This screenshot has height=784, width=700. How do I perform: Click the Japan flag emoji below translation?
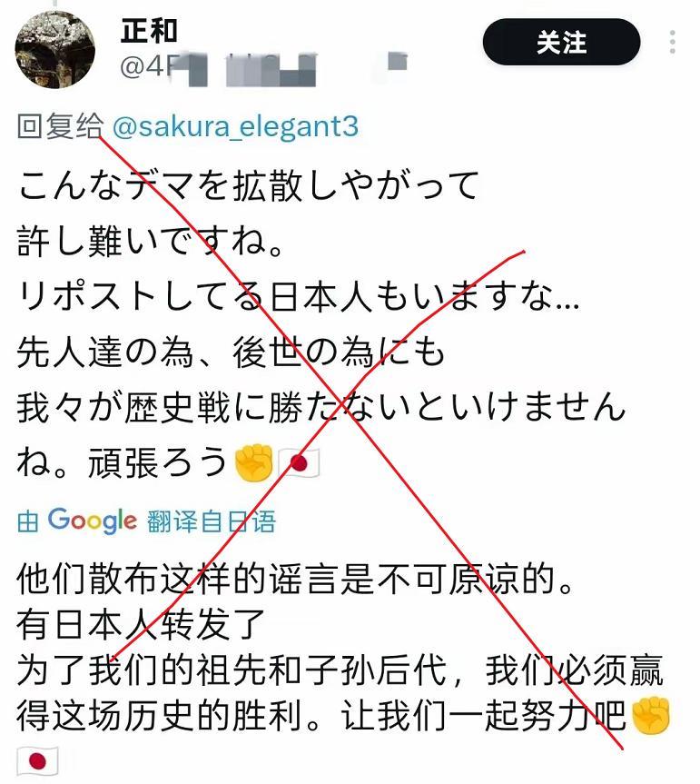[37, 761]
